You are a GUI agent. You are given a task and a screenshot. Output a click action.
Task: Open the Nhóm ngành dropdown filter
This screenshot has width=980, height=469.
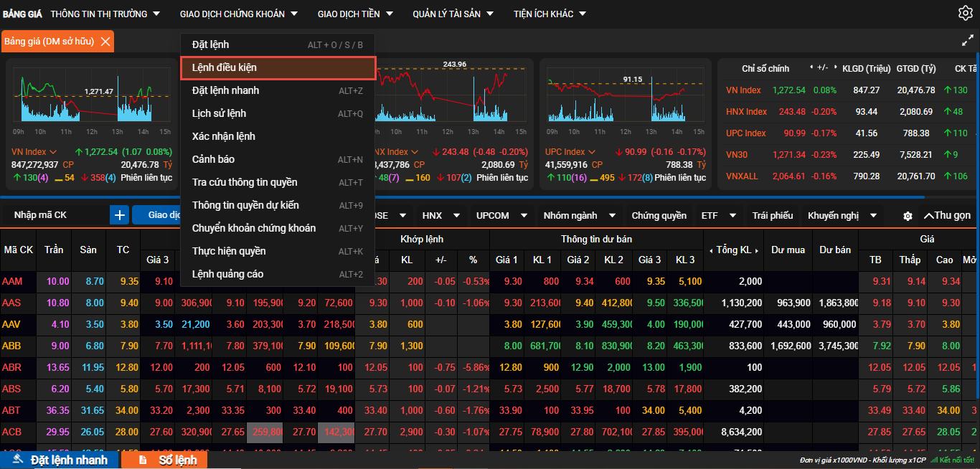pyautogui.click(x=580, y=215)
